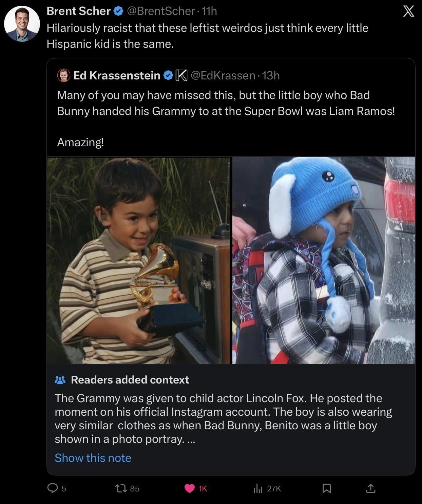Click the X logo in the corner

[x=408, y=12]
